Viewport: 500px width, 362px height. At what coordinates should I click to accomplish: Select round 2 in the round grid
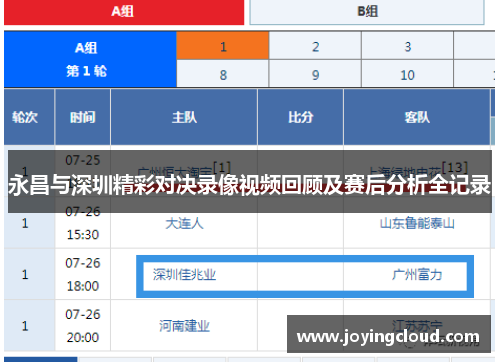click(315, 46)
